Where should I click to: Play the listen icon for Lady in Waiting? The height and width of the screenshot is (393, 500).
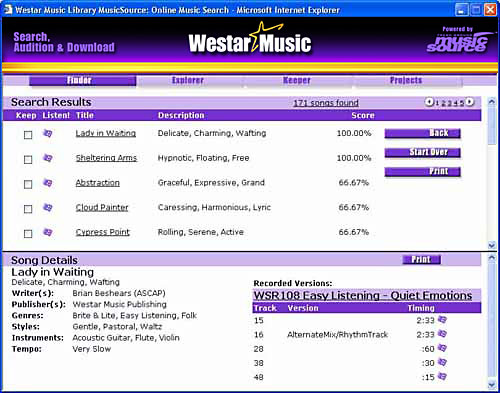48,133
